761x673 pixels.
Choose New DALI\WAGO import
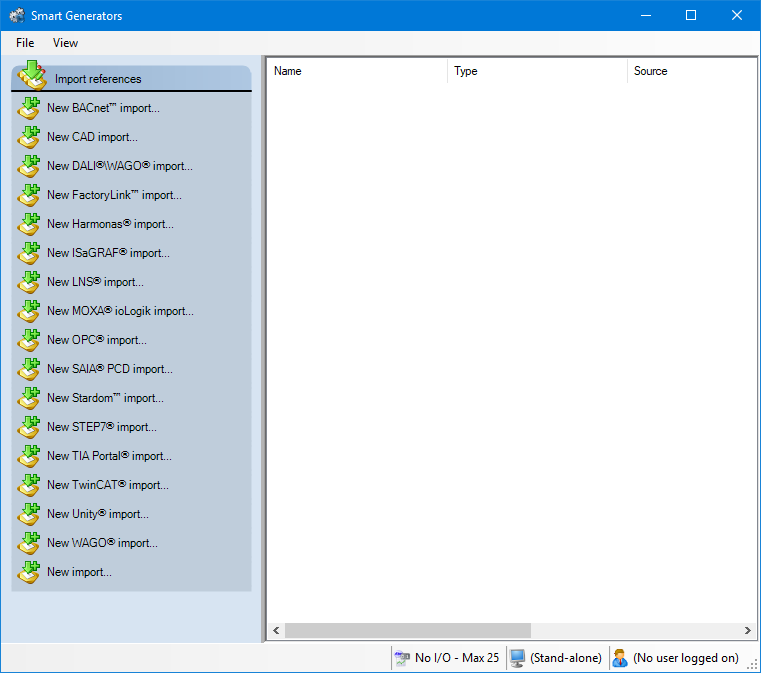(x=119, y=166)
